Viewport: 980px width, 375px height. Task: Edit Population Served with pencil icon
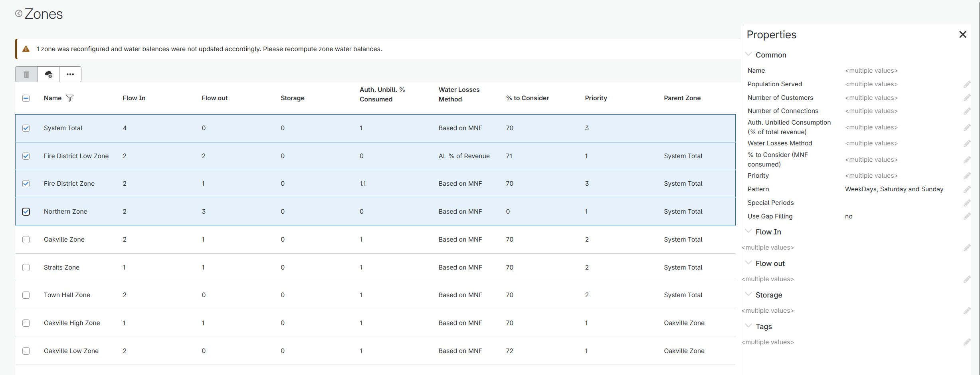click(x=967, y=84)
